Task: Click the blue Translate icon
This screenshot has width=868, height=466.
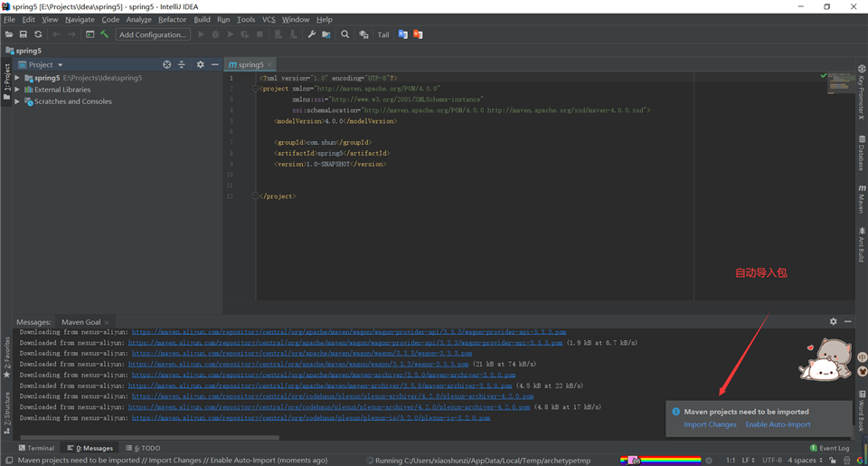Action: [x=403, y=34]
